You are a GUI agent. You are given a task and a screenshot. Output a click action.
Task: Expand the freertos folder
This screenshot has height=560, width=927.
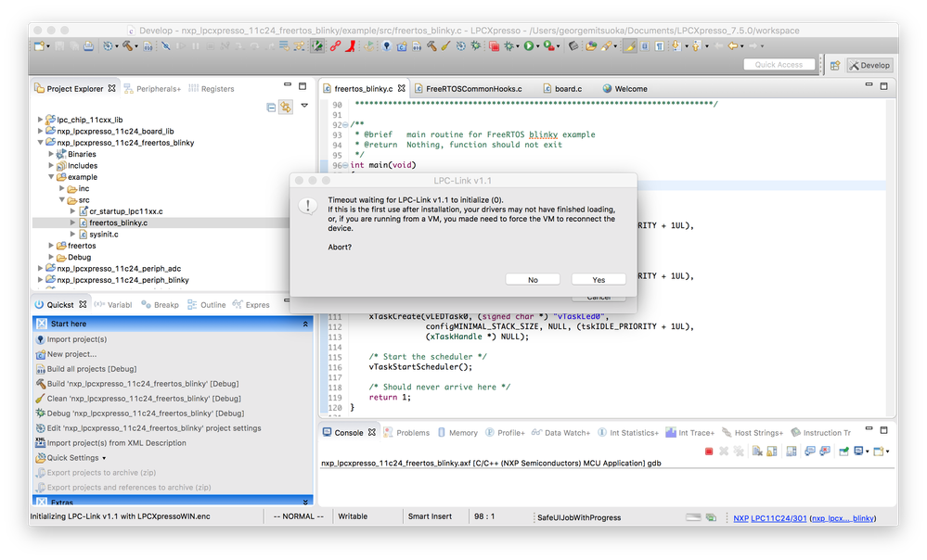pos(51,246)
